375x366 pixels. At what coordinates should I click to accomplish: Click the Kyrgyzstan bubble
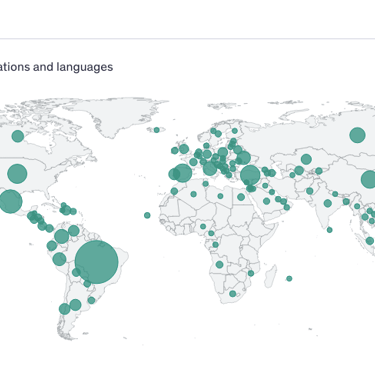click(x=319, y=171)
